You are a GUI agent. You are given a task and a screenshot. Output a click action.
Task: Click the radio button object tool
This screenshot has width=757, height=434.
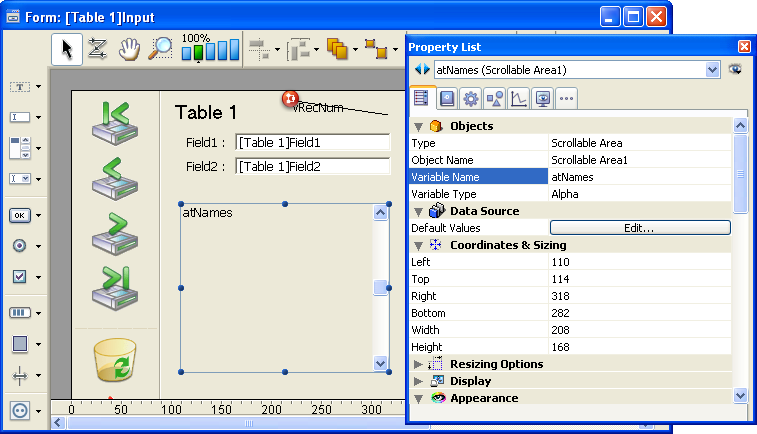pos(19,245)
